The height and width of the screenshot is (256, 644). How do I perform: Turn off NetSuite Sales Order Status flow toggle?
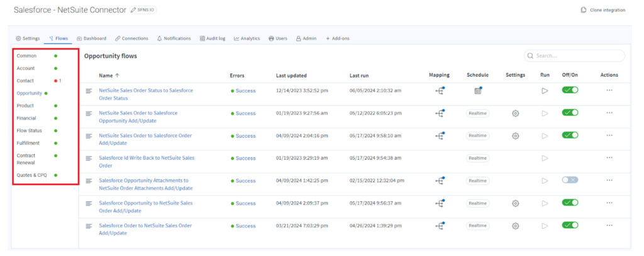(x=570, y=91)
